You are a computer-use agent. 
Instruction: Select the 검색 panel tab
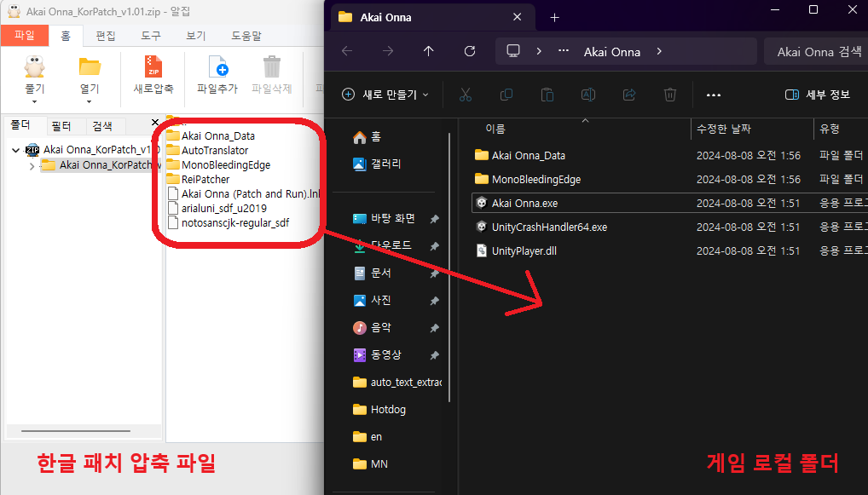click(101, 126)
